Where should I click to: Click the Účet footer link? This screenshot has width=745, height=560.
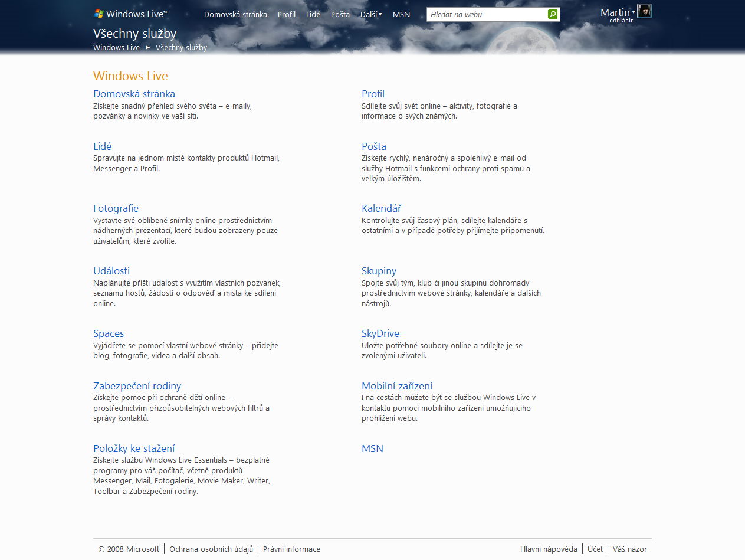click(595, 549)
